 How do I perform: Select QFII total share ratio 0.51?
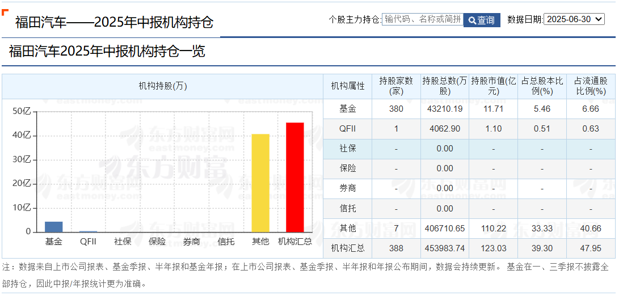[x=542, y=129]
